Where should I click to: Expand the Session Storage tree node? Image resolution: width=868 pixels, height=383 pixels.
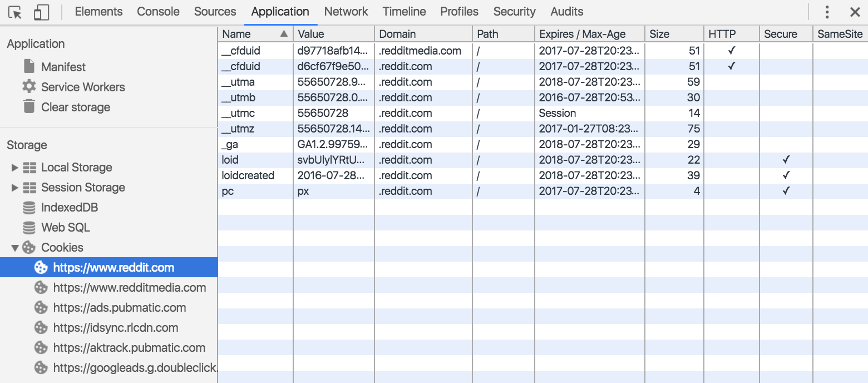click(15, 188)
